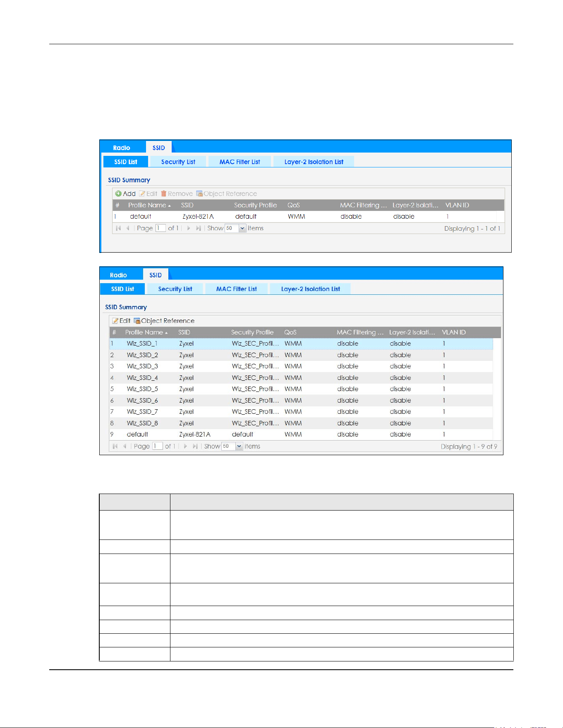Open Object Reference in top panel toolbar

coord(226,193)
